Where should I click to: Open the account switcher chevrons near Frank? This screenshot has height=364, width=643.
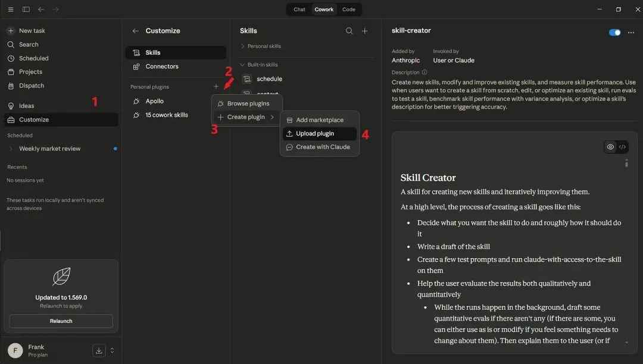pyautogui.click(x=112, y=350)
